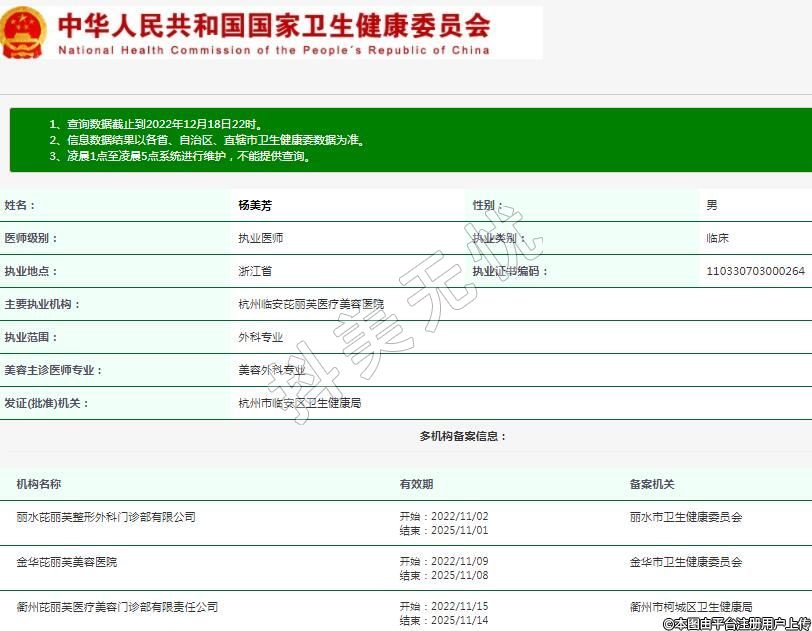Viewport: 812px width, 631px height.
Task: Select the 丽水芘丽芙整形外科门诊部有限公司 row
Action: pos(106,517)
